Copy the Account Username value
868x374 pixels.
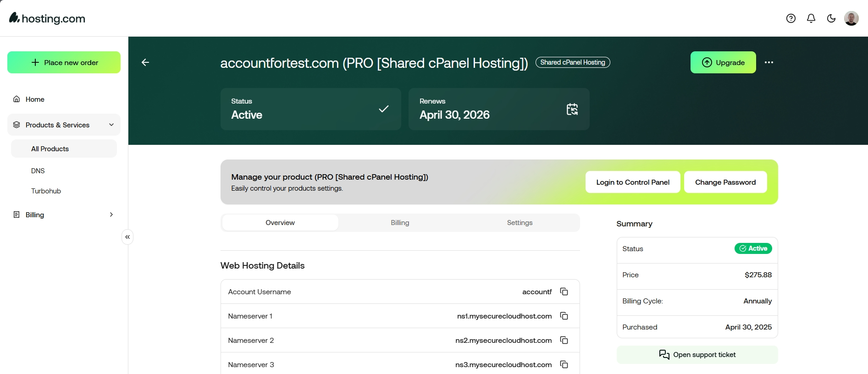tap(564, 291)
